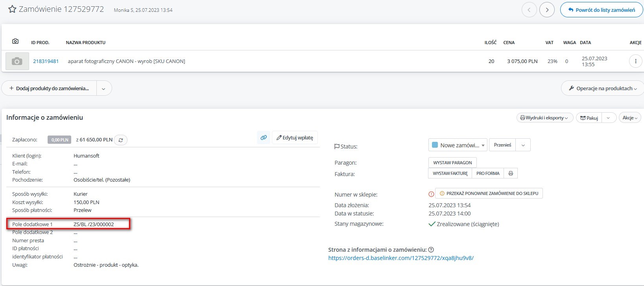Open product image placeholder thumbnail

pyautogui.click(x=17, y=61)
